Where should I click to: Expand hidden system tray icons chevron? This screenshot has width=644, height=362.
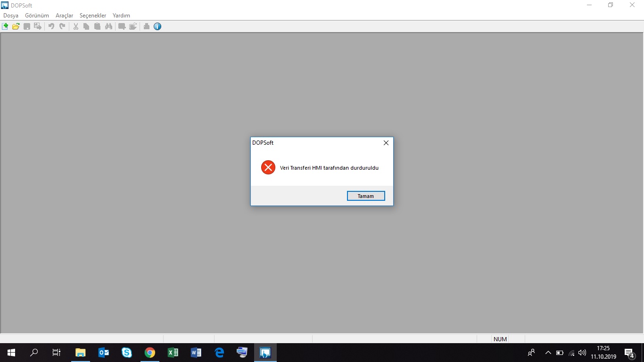click(548, 353)
